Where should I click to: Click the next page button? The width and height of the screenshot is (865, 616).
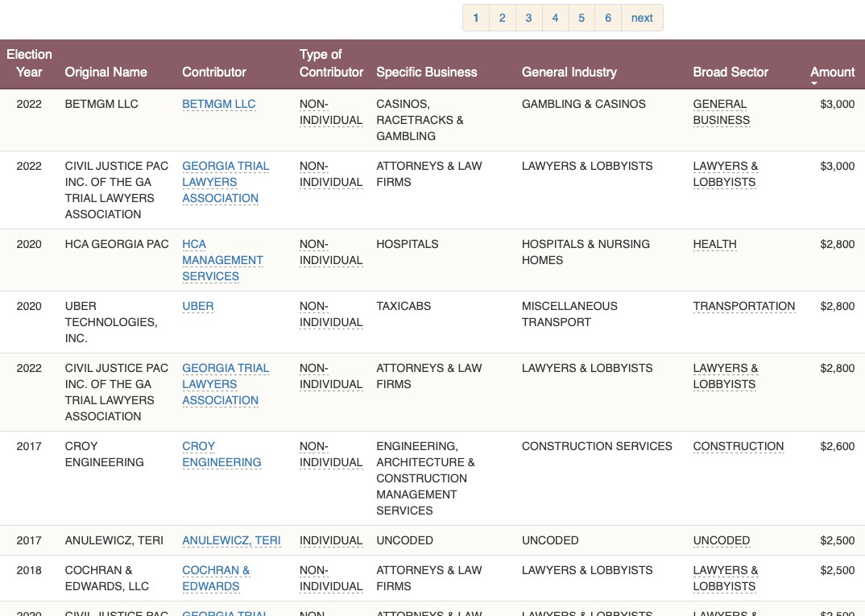click(642, 18)
